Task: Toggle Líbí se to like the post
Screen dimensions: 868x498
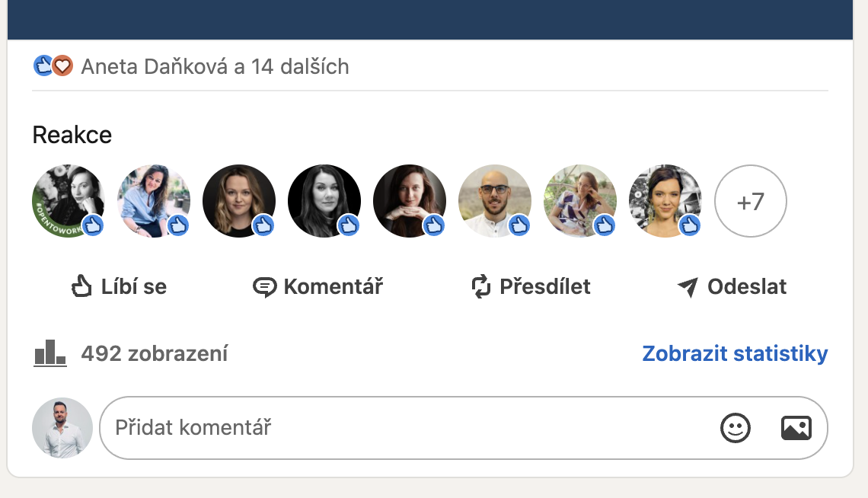Action: click(x=118, y=286)
